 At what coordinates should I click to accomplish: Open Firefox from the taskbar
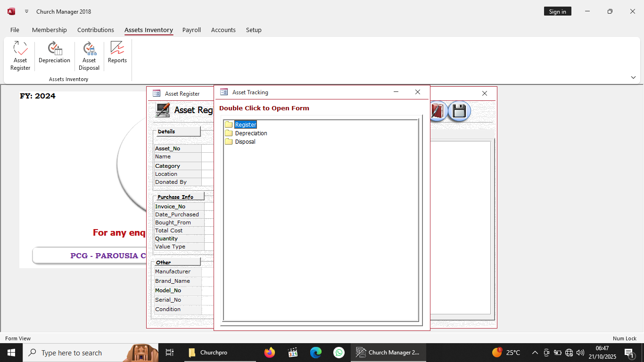click(x=270, y=353)
